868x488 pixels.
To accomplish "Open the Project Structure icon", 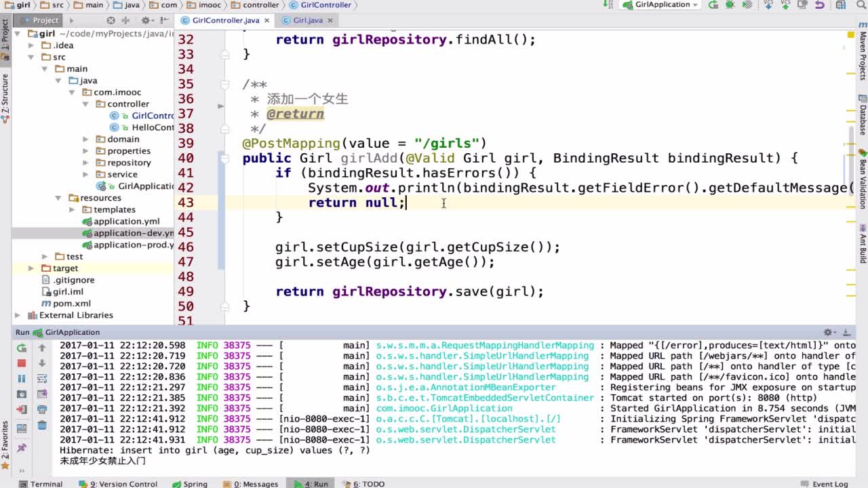I will click(x=841, y=5).
